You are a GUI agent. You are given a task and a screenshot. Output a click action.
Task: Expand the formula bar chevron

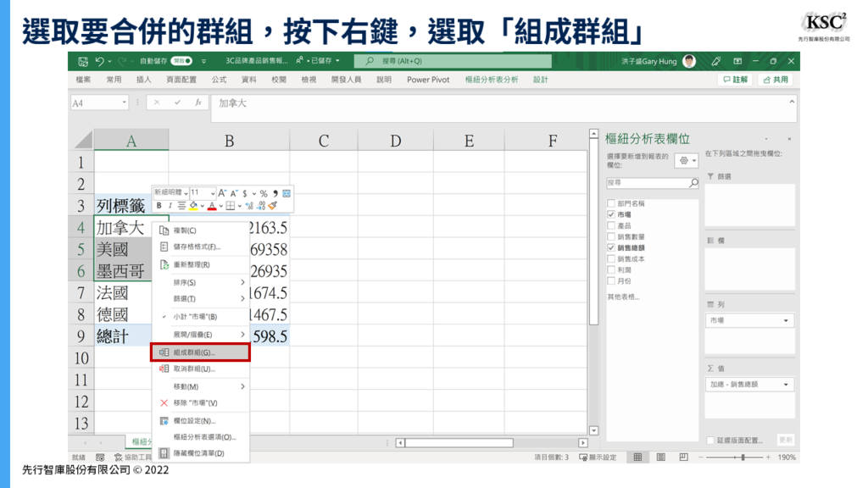(792, 102)
